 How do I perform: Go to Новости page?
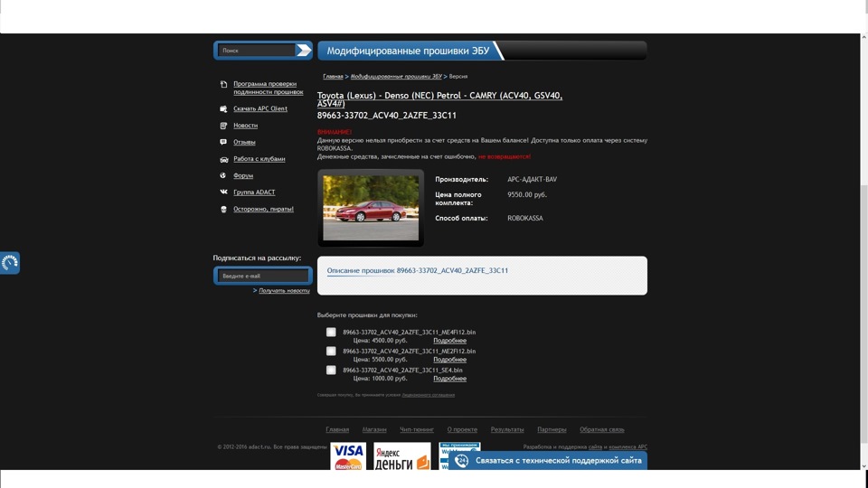tap(245, 126)
